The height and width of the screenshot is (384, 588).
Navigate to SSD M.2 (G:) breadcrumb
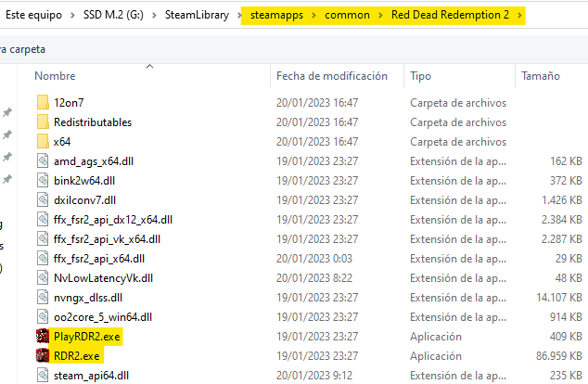pos(113,15)
